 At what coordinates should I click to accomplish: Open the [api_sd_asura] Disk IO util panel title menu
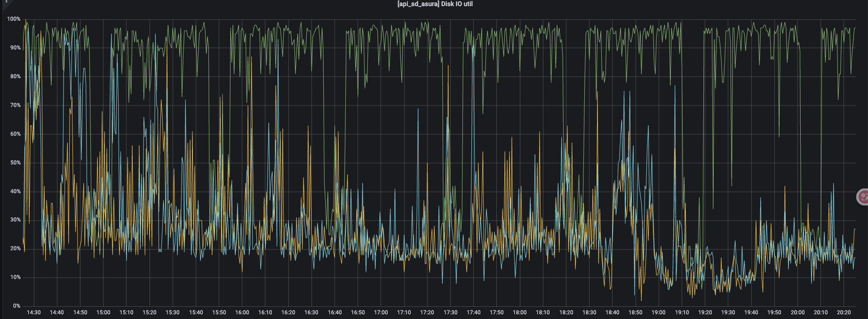pos(435,4)
